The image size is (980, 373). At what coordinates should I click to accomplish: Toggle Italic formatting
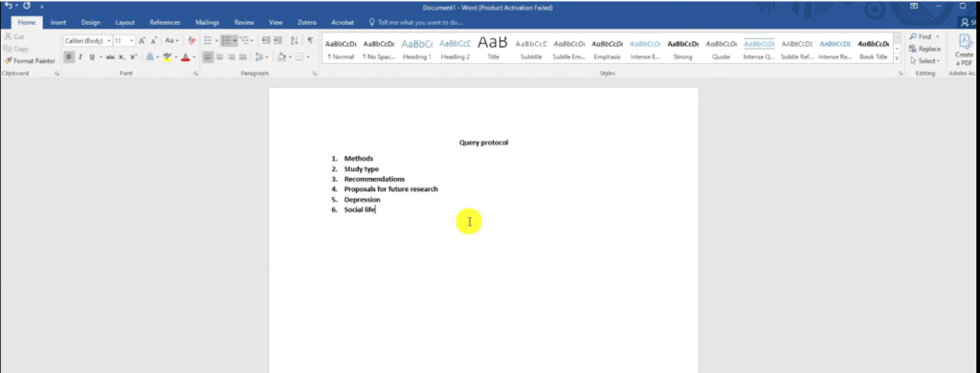tap(80, 56)
